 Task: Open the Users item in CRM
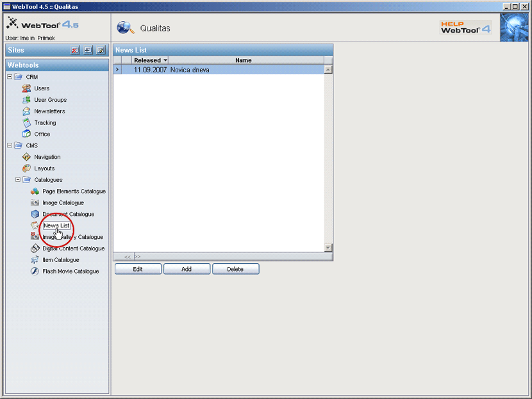point(42,88)
